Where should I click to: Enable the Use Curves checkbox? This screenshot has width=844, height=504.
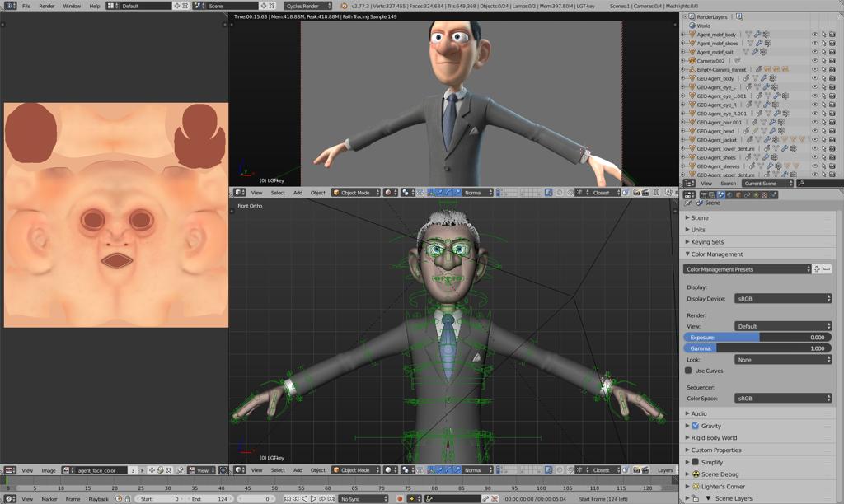pos(691,371)
